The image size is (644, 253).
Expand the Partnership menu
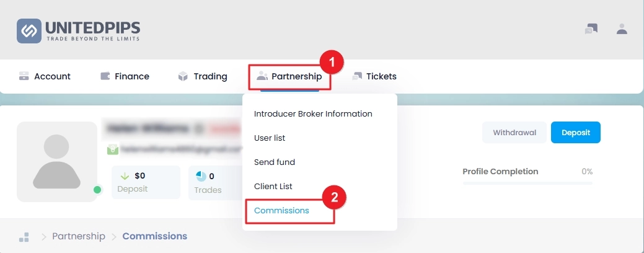pyautogui.click(x=289, y=76)
